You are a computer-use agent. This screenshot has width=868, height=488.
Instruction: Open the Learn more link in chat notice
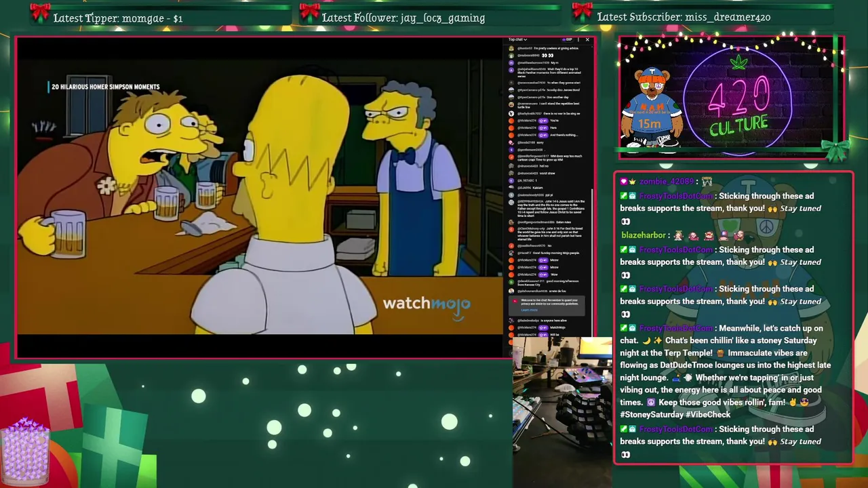coord(529,310)
